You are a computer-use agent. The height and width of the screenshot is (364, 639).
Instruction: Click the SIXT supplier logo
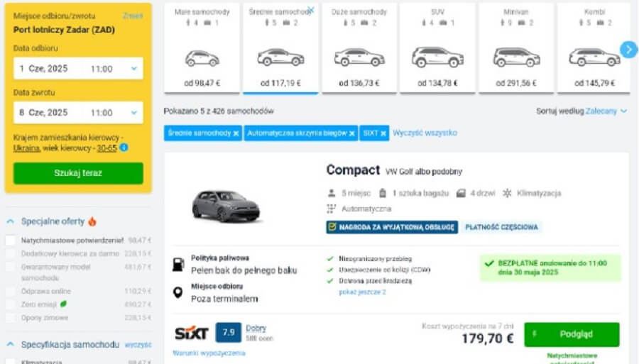pyautogui.click(x=192, y=332)
